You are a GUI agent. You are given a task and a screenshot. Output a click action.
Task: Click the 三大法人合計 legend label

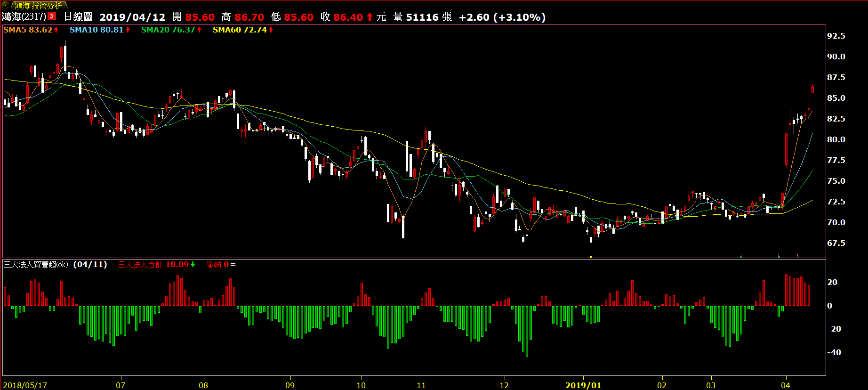141,265
